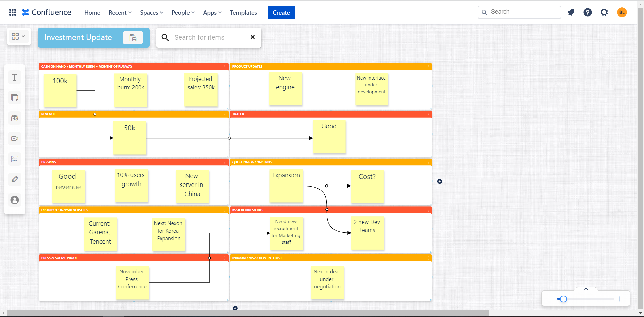This screenshot has height=317, width=644.
Task: Open the Templates menu item
Action: pyautogui.click(x=243, y=12)
